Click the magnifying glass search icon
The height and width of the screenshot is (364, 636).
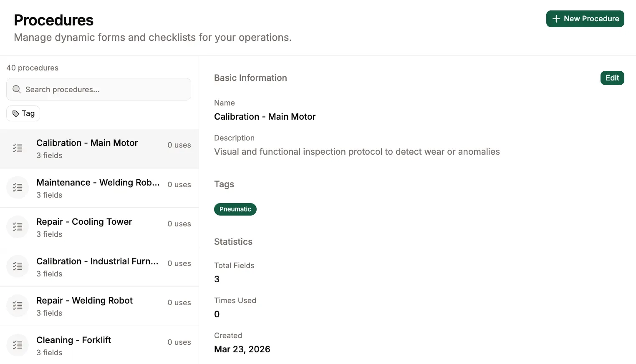tap(17, 89)
